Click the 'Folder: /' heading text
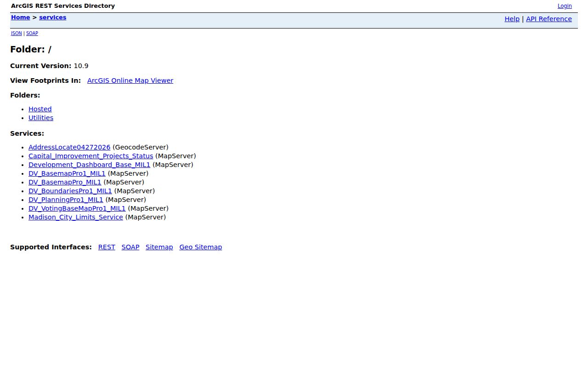The height and width of the screenshot is (368, 588). click(31, 49)
